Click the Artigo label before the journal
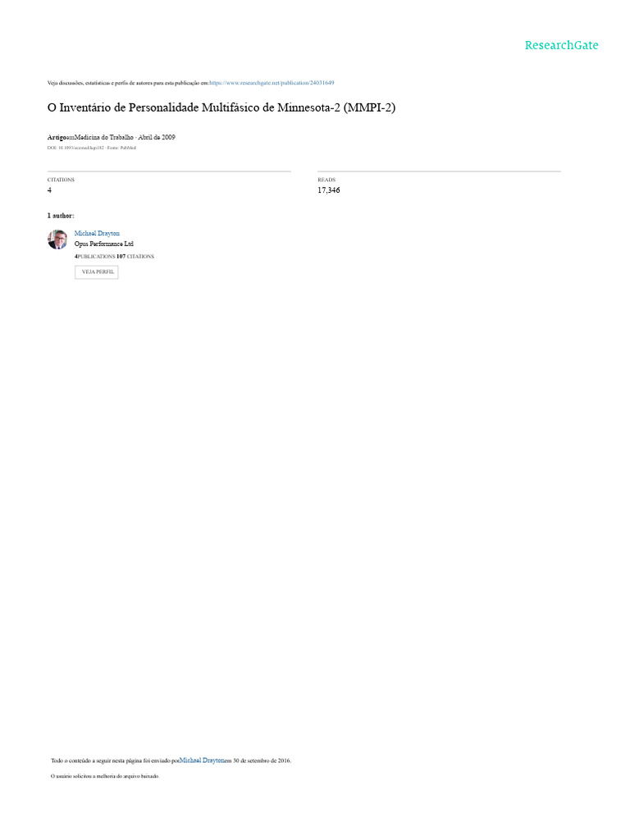 (x=57, y=137)
